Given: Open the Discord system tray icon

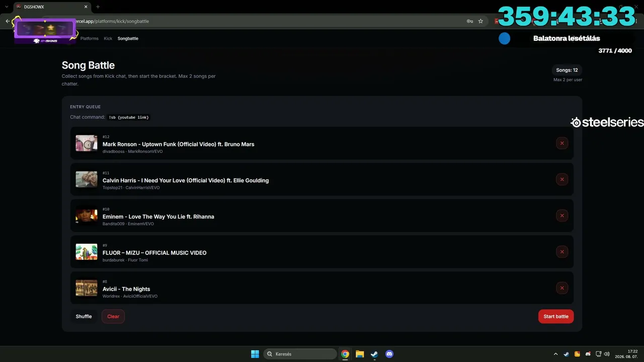Looking at the screenshot, I should [588, 354].
